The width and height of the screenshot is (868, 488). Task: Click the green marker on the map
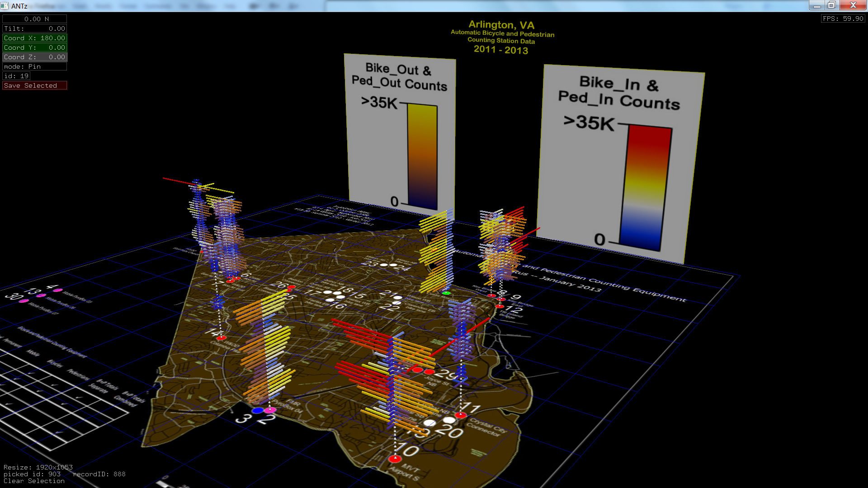tap(446, 293)
